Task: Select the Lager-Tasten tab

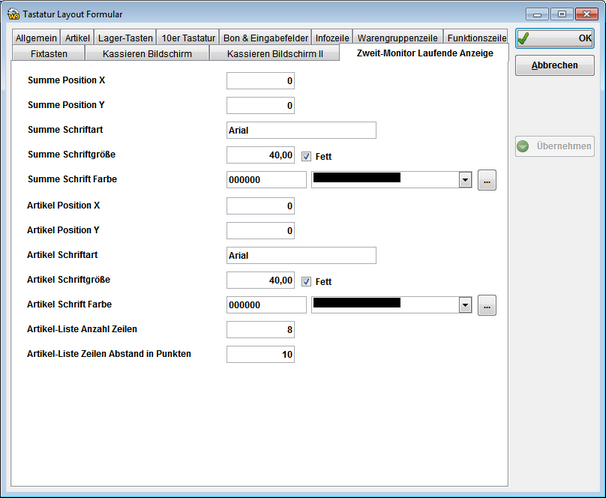Action: click(x=125, y=38)
